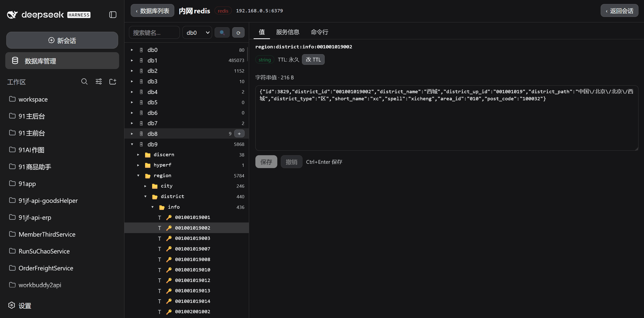Click the 设置 label
The image size is (644, 318).
[25, 306]
